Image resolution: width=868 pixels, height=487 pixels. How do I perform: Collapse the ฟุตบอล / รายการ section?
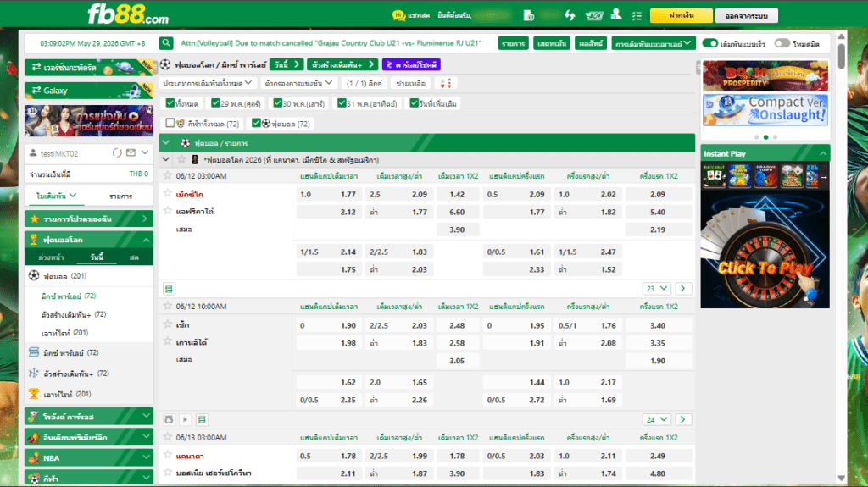coord(165,143)
